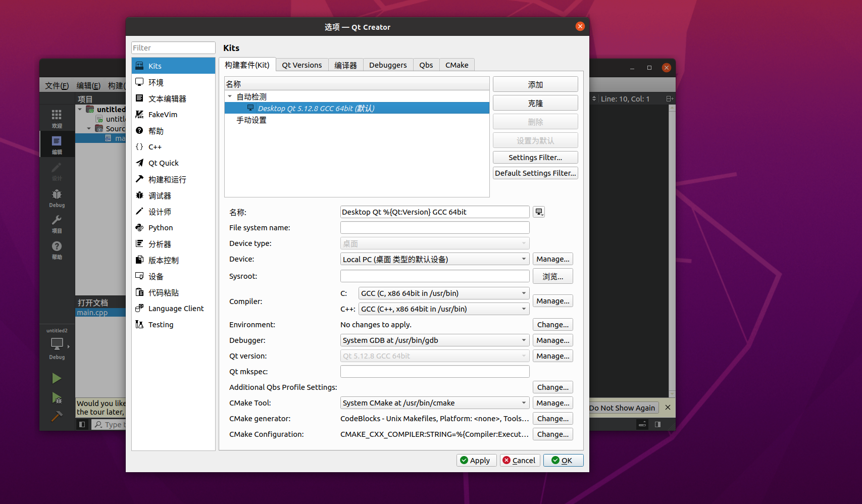
Task: Click the Build hammer icon in main window
Action: pos(57,417)
